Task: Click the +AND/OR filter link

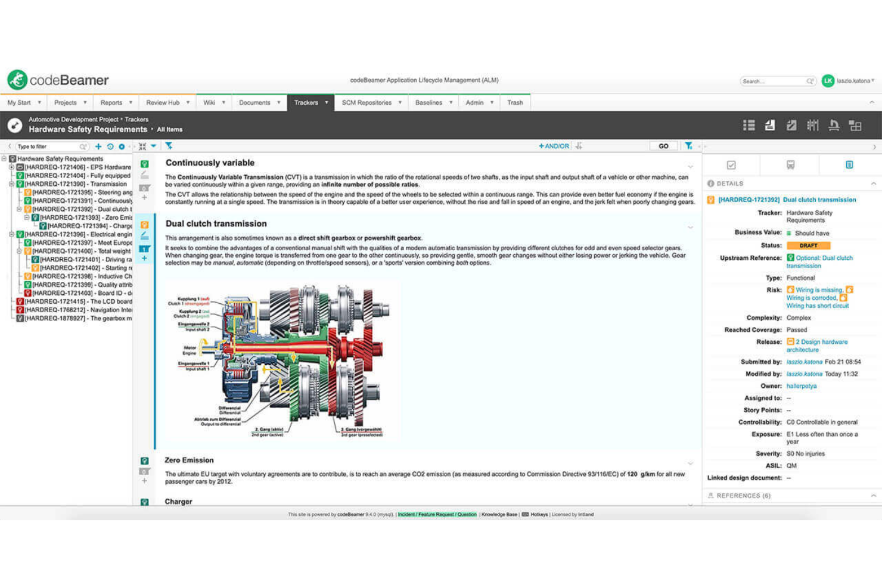Action: (554, 146)
